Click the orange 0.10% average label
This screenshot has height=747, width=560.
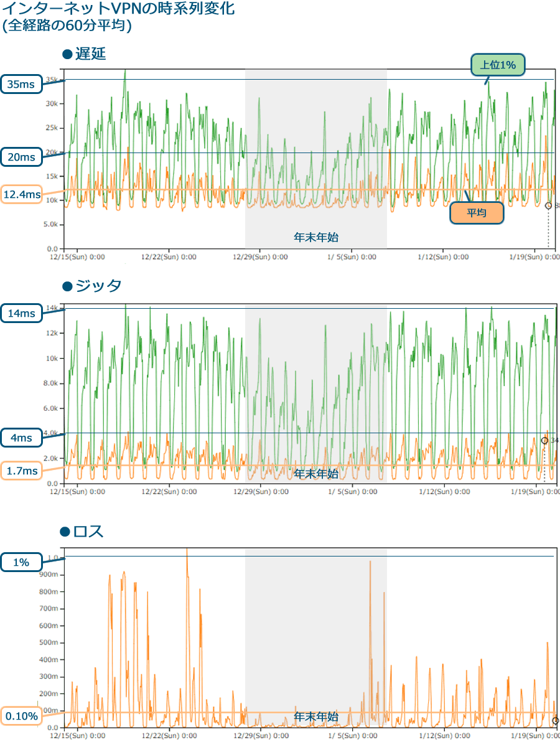pos(21,716)
